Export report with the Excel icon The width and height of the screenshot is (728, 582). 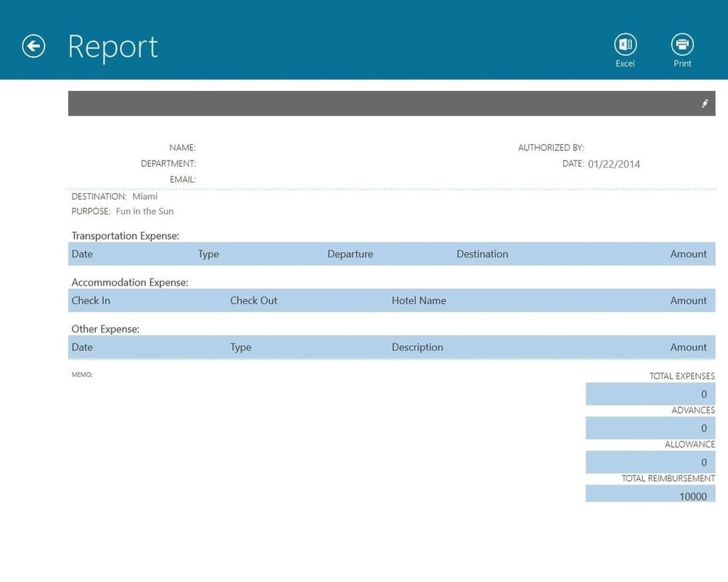[x=625, y=45]
